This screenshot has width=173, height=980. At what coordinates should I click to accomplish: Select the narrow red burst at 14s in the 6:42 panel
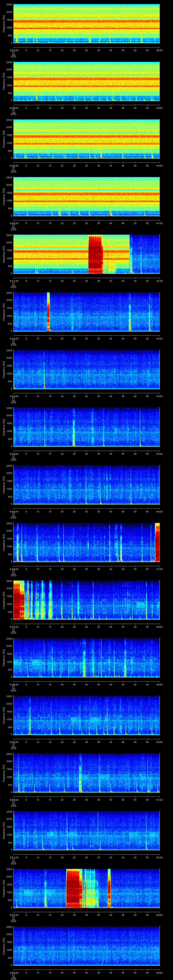click(x=48, y=312)
